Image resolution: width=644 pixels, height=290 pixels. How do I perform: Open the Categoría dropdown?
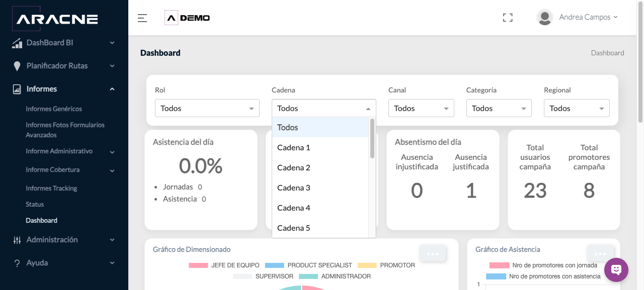[499, 109]
